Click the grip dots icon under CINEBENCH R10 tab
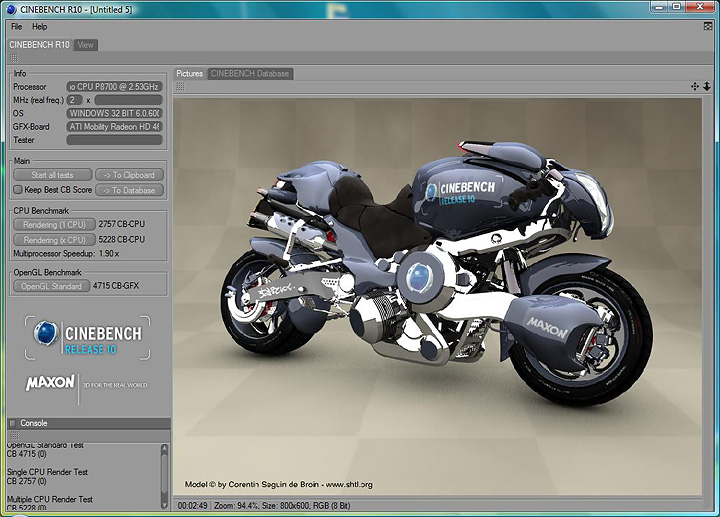 (x=14, y=58)
